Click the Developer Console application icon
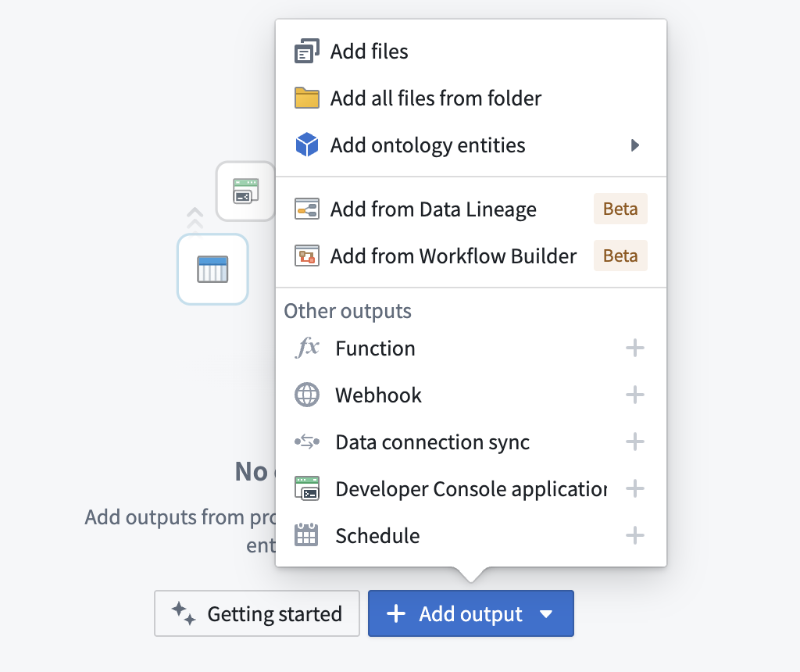 (x=307, y=488)
